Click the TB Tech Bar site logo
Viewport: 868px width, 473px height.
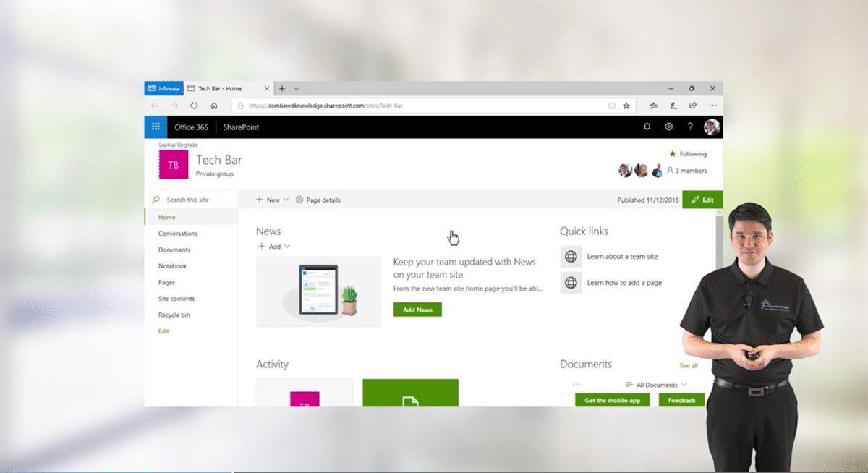(172, 164)
